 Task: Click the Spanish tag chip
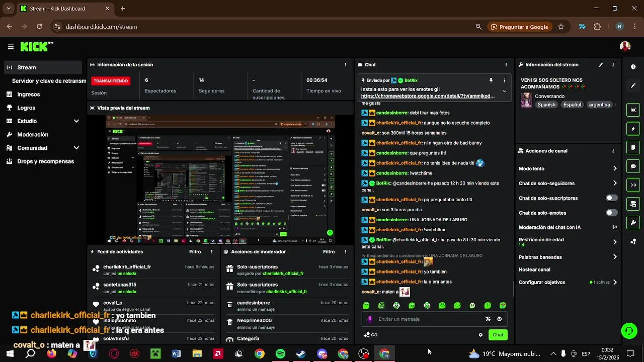tap(546, 105)
